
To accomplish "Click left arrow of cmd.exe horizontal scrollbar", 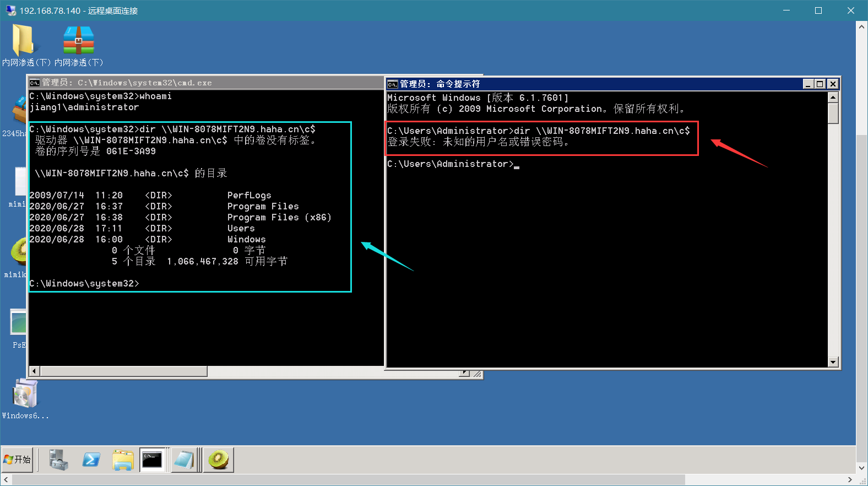I will pos(34,371).
